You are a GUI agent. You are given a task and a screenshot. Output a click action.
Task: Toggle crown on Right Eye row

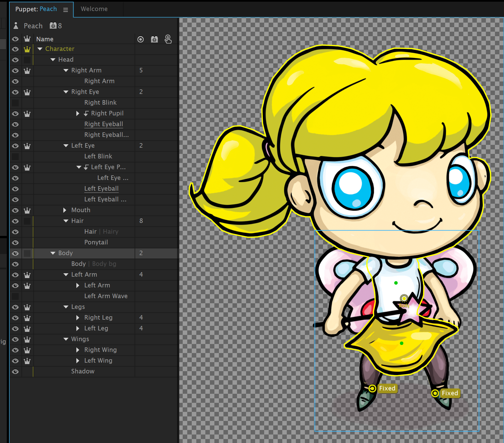tap(27, 92)
